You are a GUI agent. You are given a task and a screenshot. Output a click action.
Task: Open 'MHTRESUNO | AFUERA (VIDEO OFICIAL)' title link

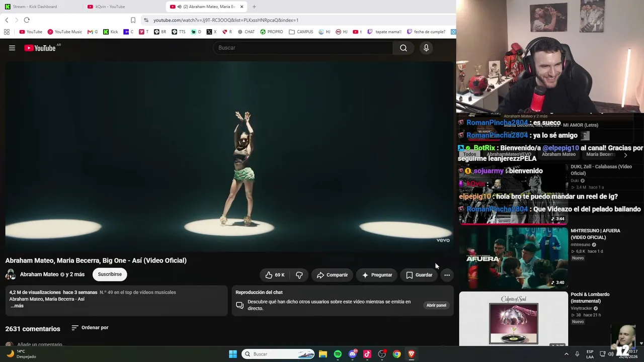click(595, 234)
